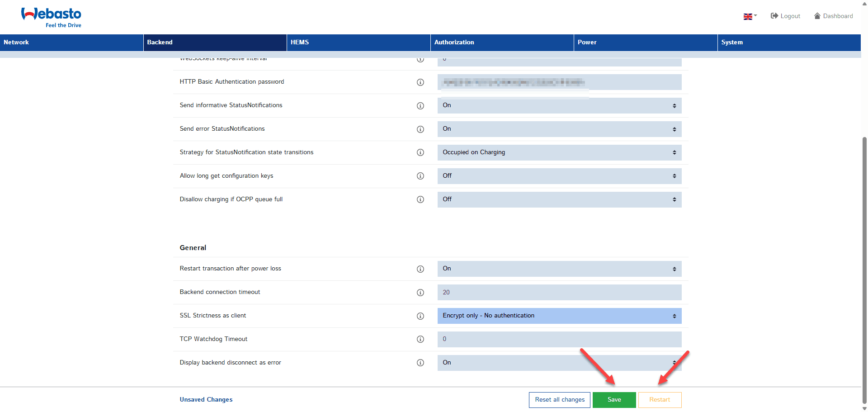View info for SSL Strictness as client
The image size is (868, 412).
pos(420,316)
